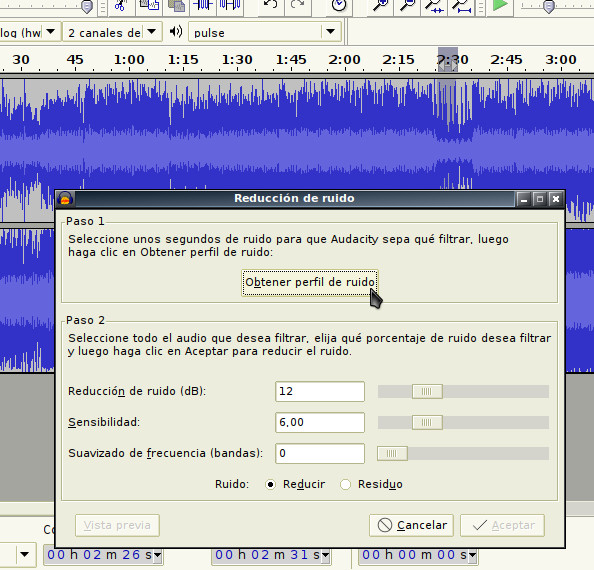Click the 'Paso 2' group label
Screen dimensions: 594x570
click(x=85, y=320)
